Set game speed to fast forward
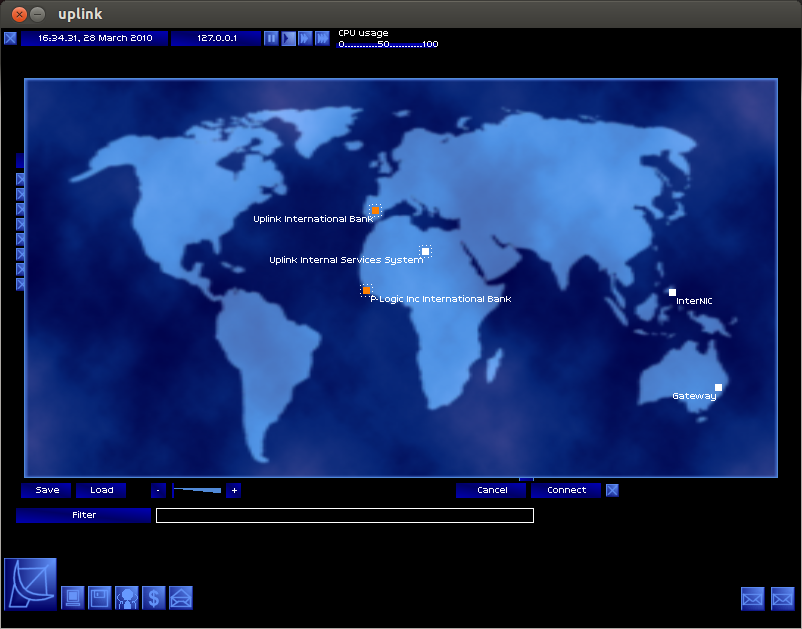 coord(305,38)
